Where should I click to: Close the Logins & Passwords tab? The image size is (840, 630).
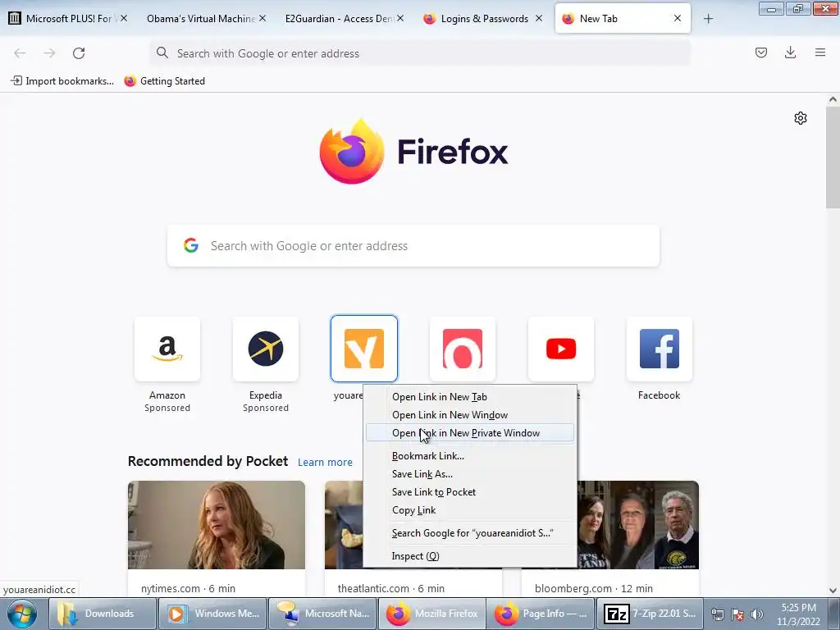539,18
